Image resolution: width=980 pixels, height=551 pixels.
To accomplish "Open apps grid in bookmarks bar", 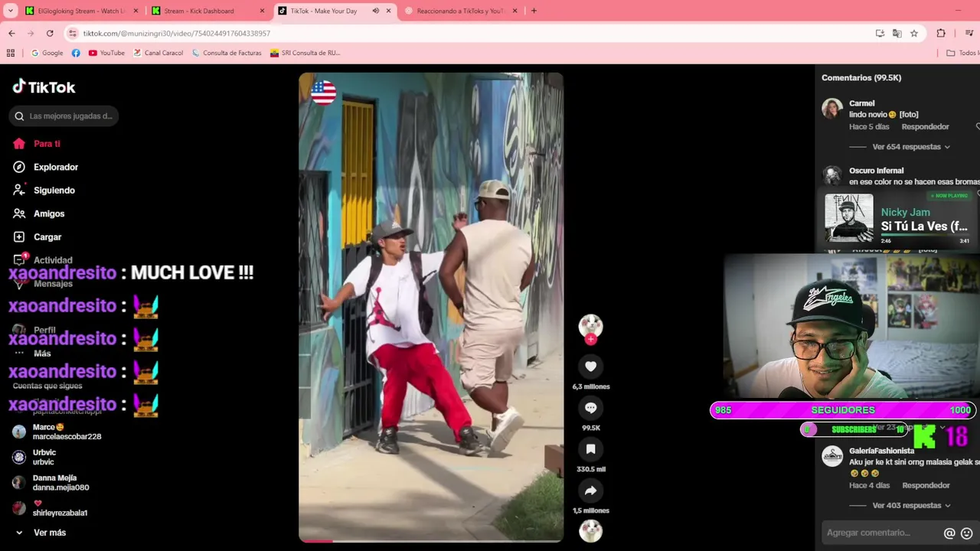I will (11, 53).
